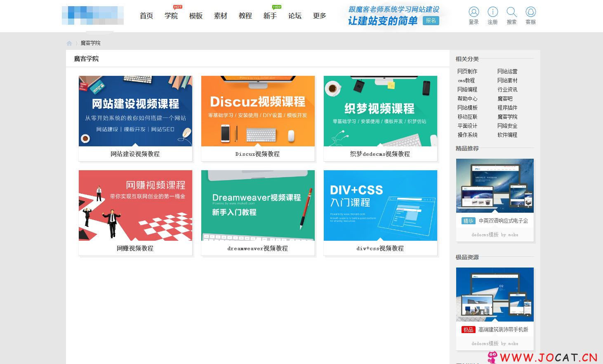The height and width of the screenshot is (364, 603).
Task: Open the 精品推荐 template preview image
Action: click(x=495, y=186)
